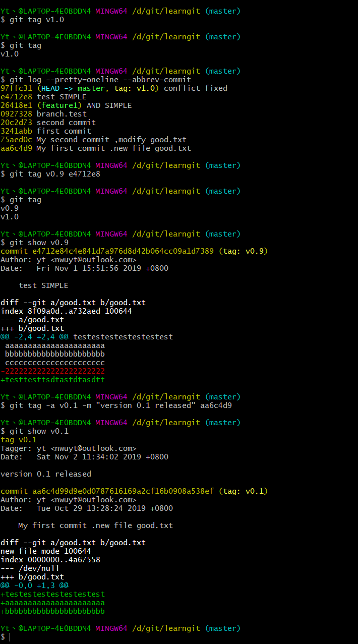Click the 'git show v0.9' command line

39,243
